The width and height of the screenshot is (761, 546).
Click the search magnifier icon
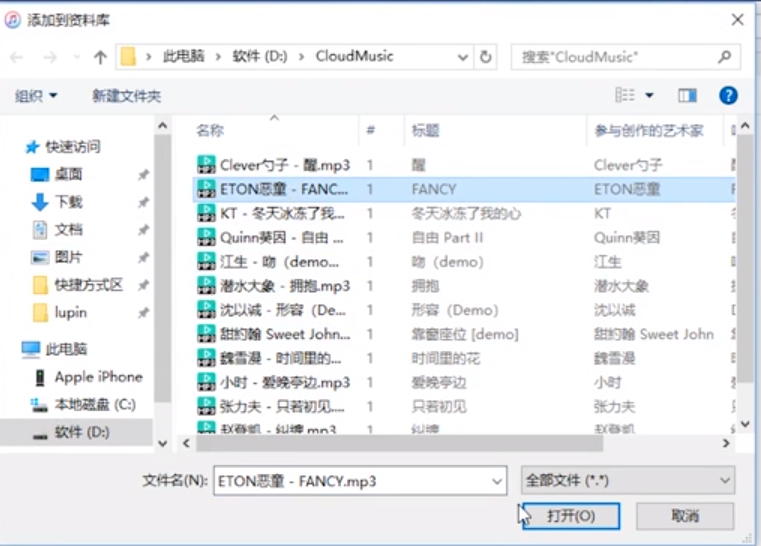tap(725, 57)
